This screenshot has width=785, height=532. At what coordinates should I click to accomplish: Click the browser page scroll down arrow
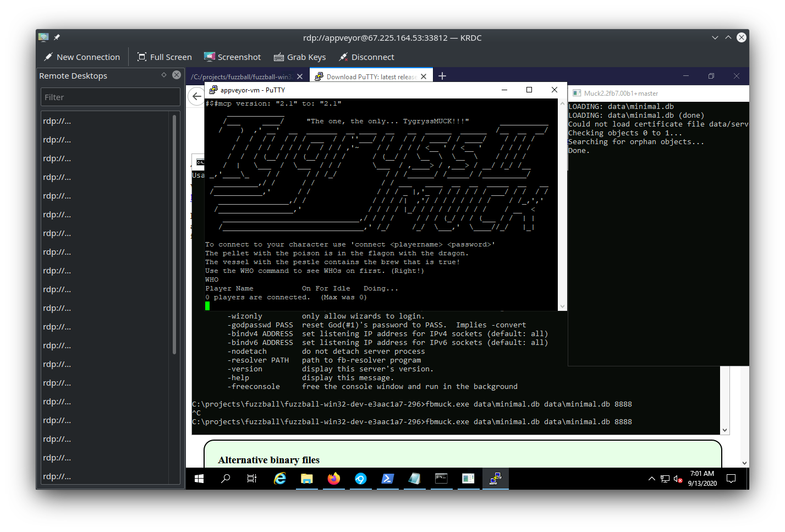click(745, 463)
